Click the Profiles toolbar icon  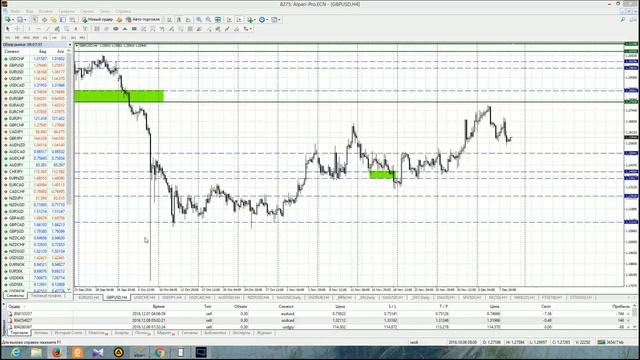[x=20, y=20]
